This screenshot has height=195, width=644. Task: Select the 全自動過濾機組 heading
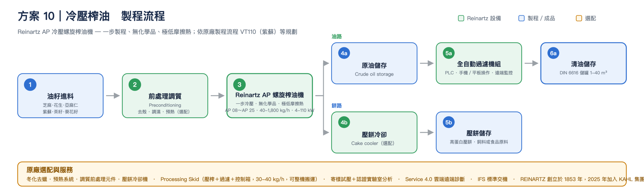(x=479, y=64)
